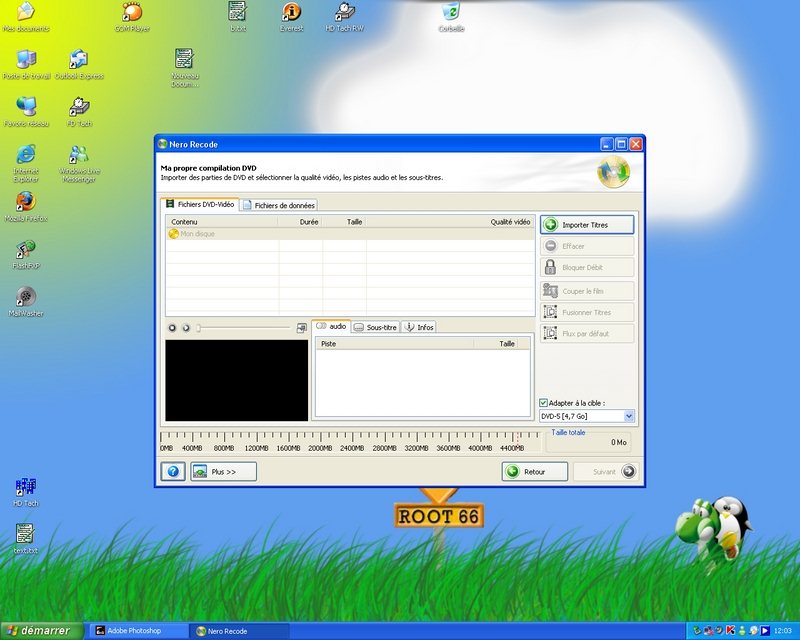Click the Plus >> button

223,472
